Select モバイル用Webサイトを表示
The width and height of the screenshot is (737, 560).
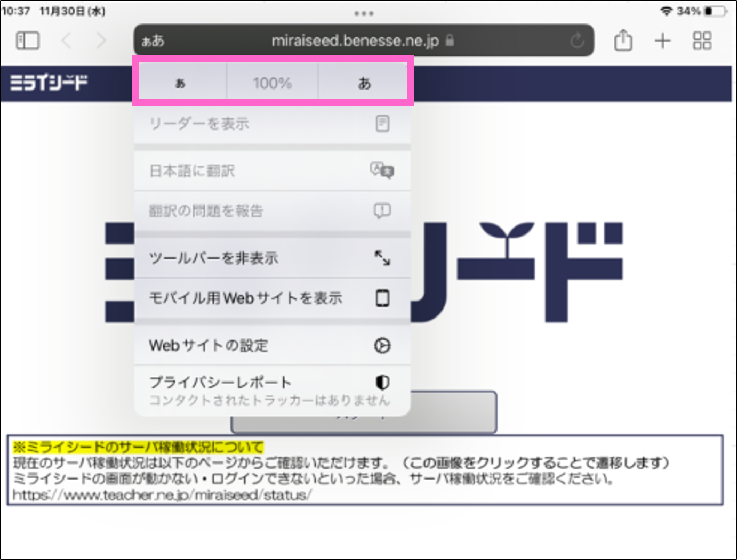pyautogui.click(x=272, y=298)
